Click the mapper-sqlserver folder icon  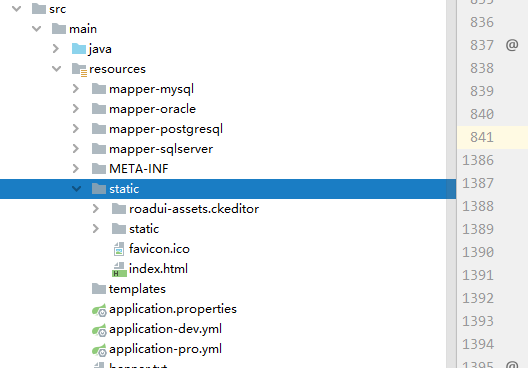point(99,148)
